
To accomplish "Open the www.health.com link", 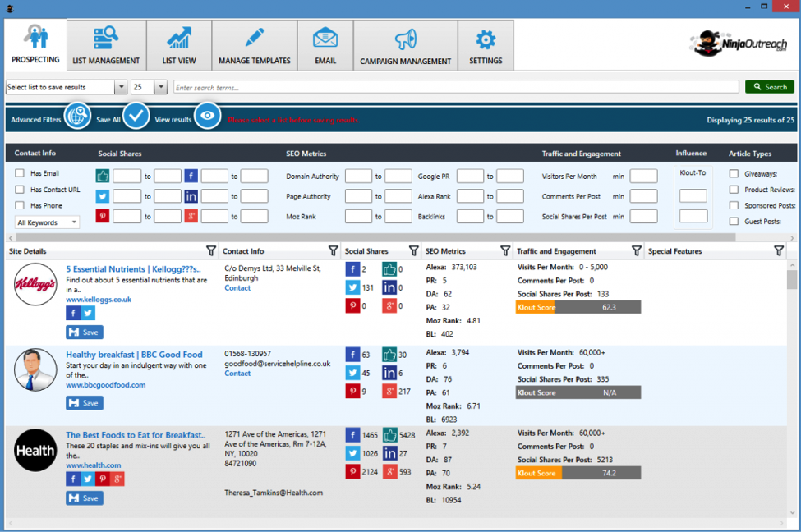I will pyautogui.click(x=94, y=465).
